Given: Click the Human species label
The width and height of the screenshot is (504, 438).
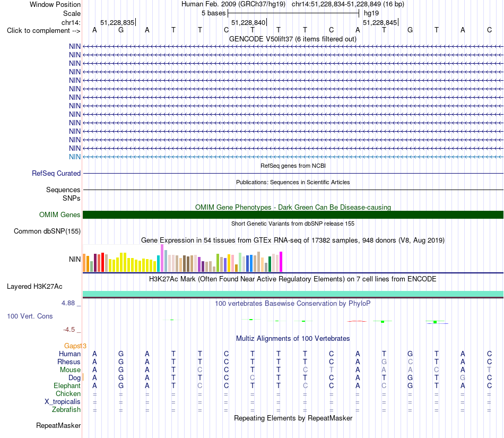Looking at the screenshot, I should pyautogui.click(x=69, y=354).
